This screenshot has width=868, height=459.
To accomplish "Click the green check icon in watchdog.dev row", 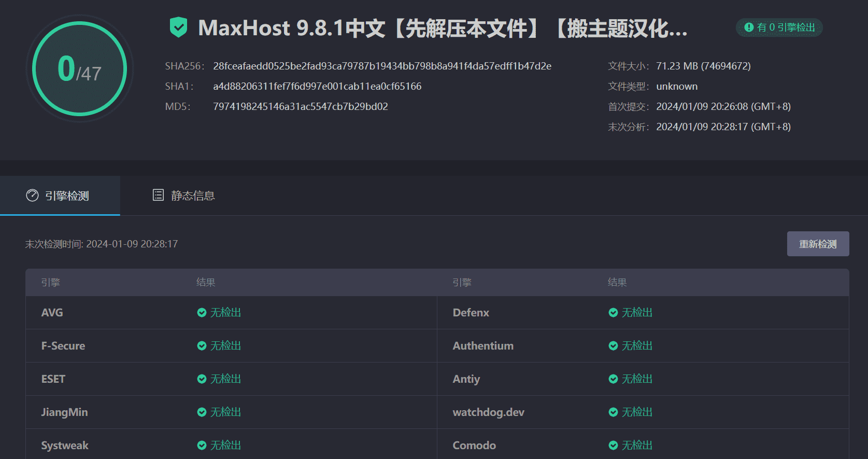I will [613, 412].
